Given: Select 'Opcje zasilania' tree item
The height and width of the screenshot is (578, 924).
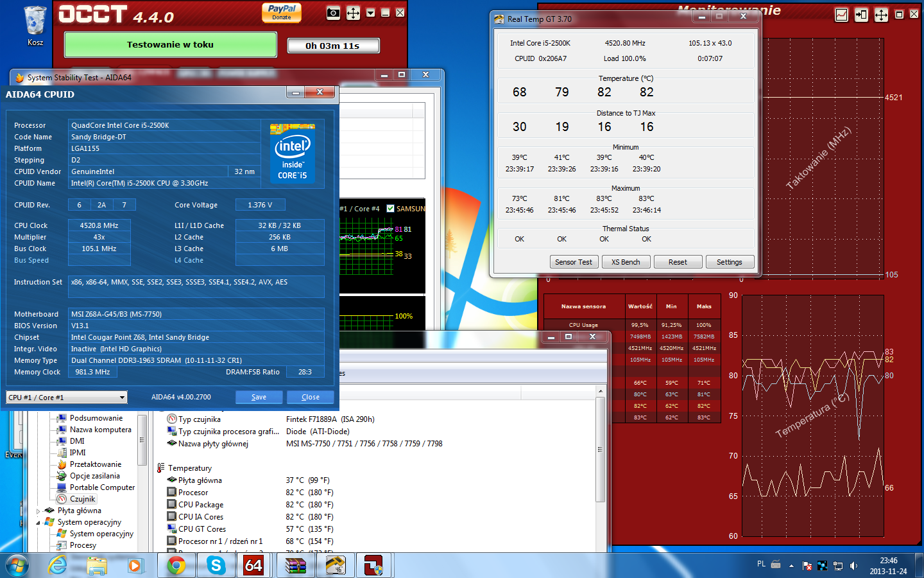Looking at the screenshot, I should 95,476.
